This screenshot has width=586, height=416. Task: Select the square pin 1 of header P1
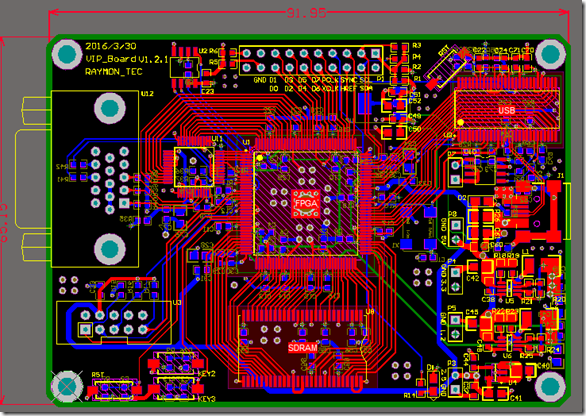(375, 53)
